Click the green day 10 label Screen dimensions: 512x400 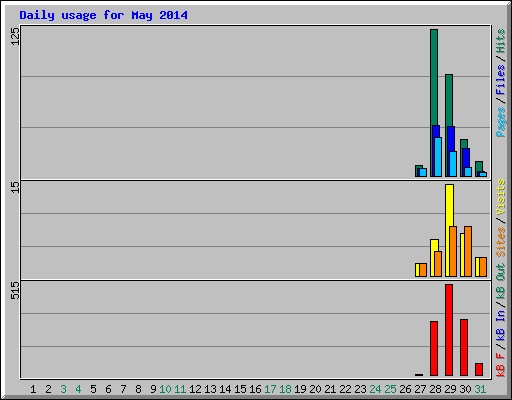click(x=165, y=389)
